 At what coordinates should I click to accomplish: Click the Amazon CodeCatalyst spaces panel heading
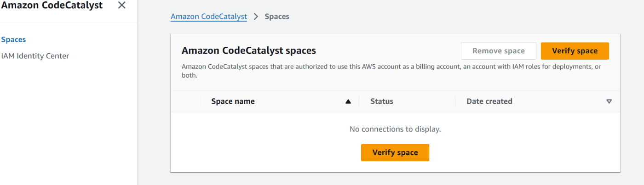(x=249, y=50)
